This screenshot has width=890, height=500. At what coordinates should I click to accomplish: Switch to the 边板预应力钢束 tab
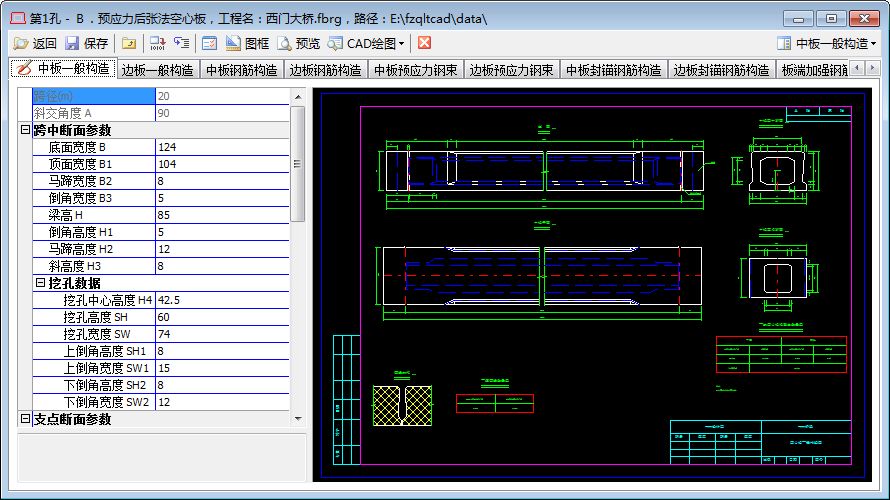pyautogui.click(x=511, y=70)
